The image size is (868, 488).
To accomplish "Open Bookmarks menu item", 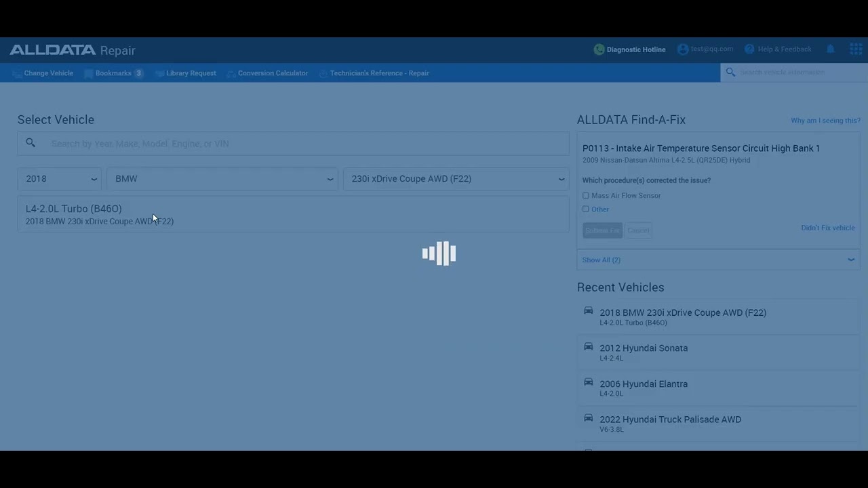I will [113, 73].
